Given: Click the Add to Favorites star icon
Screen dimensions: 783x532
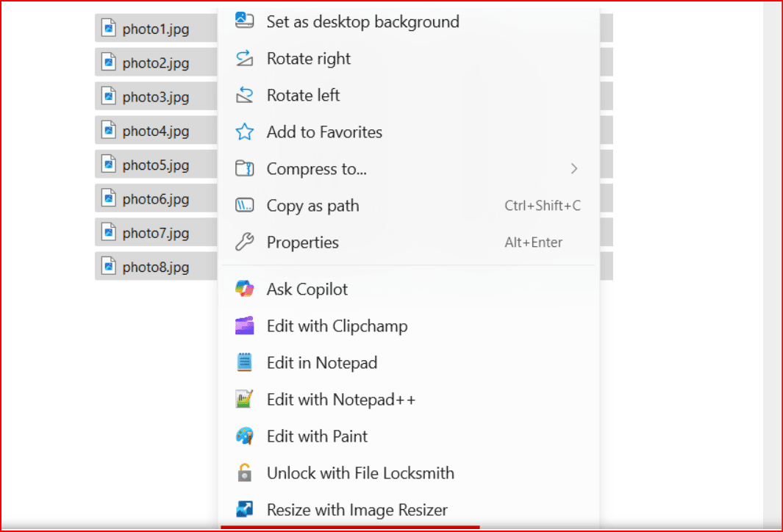Looking at the screenshot, I should tap(244, 132).
